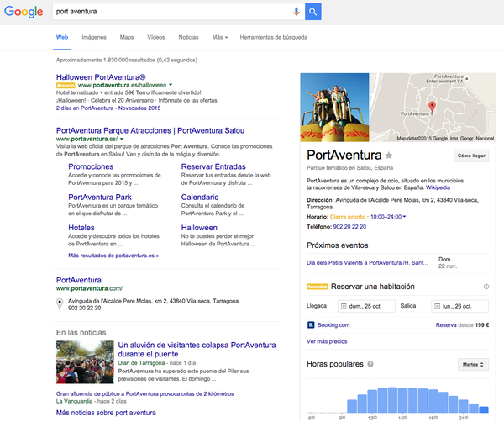The image size is (504, 422).
Task: Click phone number 902 20 22 20 in panel
Action: pos(349,227)
